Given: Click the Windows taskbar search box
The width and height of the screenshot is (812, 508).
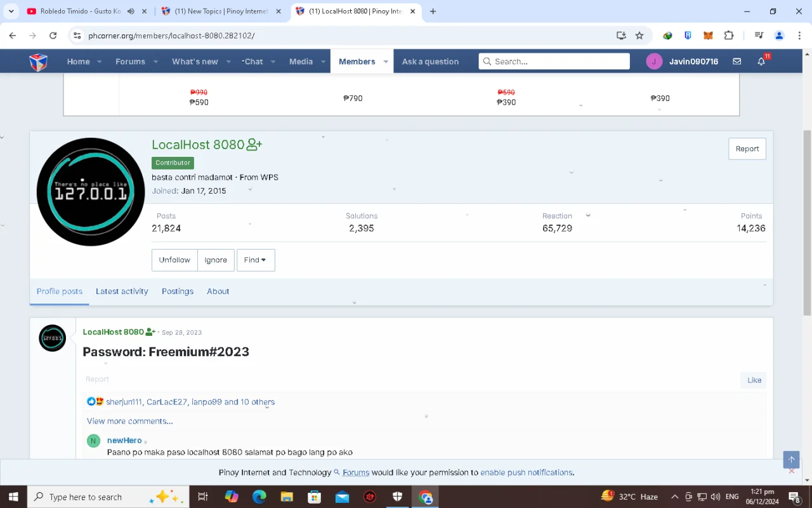Looking at the screenshot, I should 108,497.
